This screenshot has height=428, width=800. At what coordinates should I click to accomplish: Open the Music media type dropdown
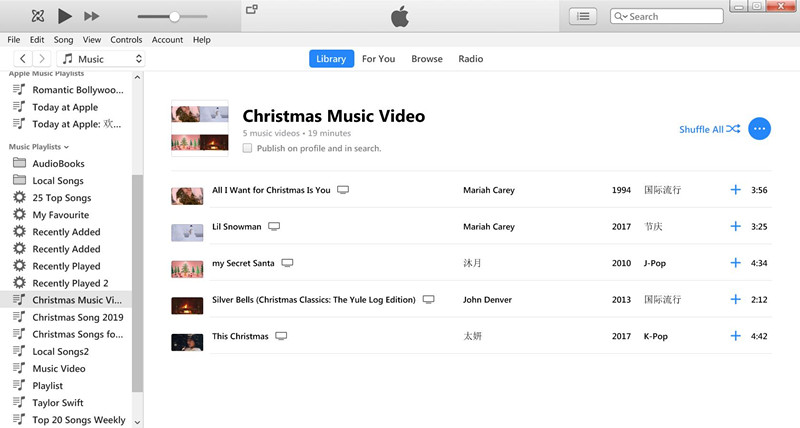coord(101,59)
